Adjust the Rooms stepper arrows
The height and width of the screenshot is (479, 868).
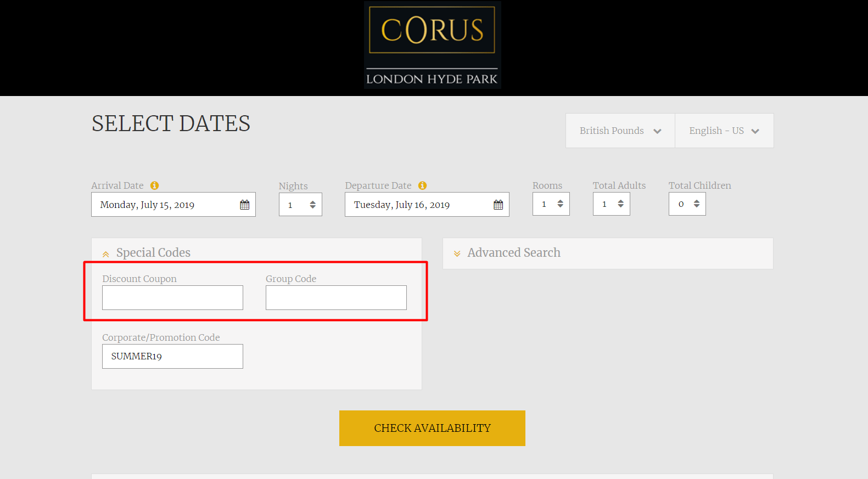[x=561, y=204]
